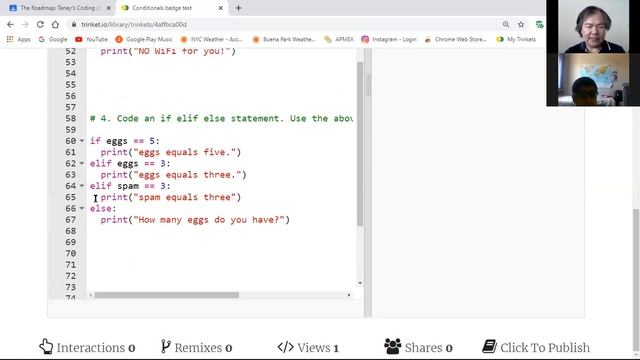Collapse the else block fold at line 66

82,209
